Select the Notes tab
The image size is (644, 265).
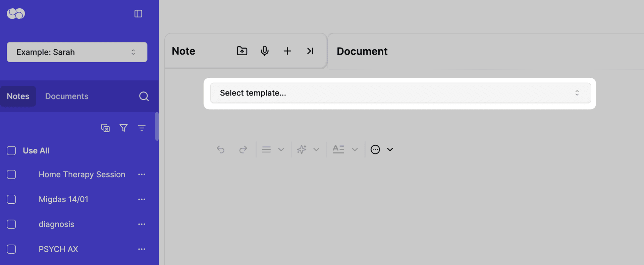(18, 96)
